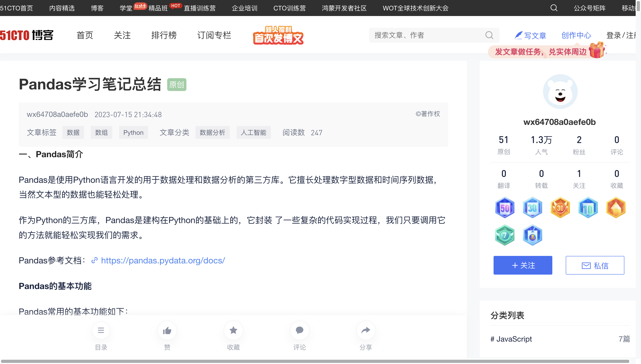Viewport: 641px width, 364px height.
Task: Click the top bar magnifier icon
Action: [554, 8]
